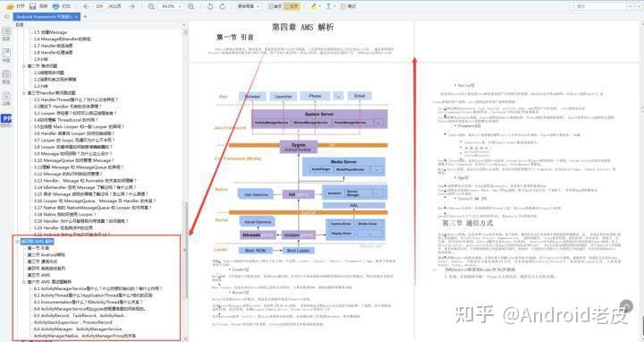Collapse the 第六节 AMS outline section
This screenshot has height=342, width=644.
click(x=24, y=282)
